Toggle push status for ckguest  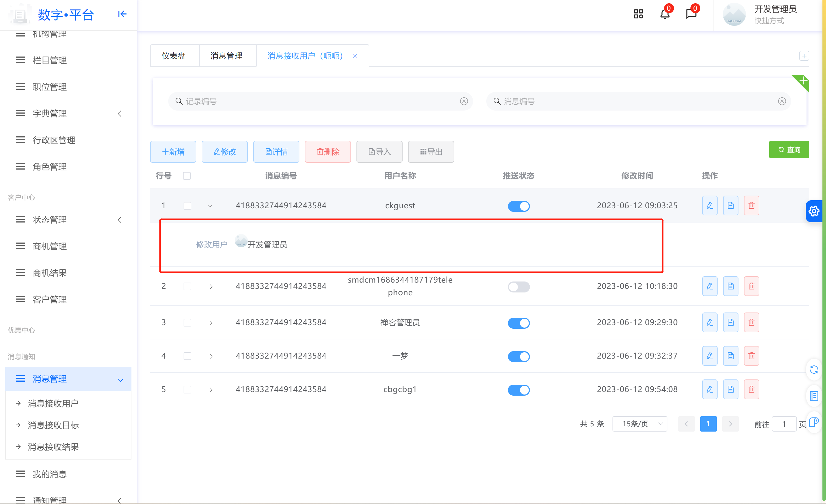tap(519, 206)
